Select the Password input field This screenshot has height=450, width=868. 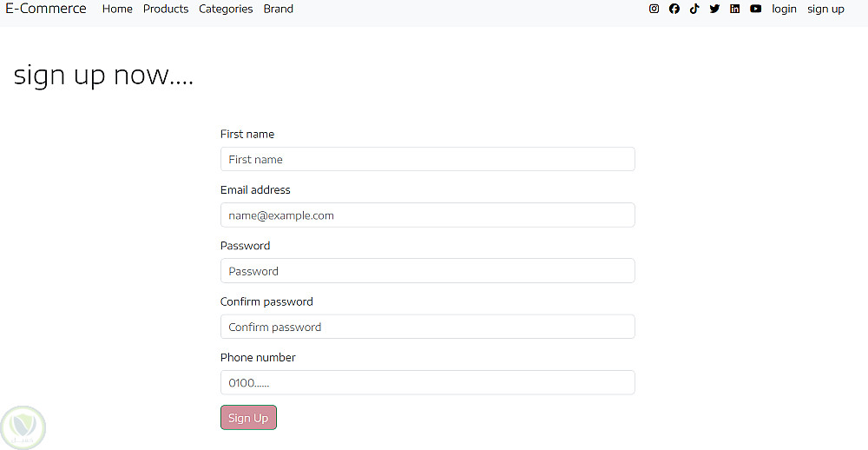(427, 271)
